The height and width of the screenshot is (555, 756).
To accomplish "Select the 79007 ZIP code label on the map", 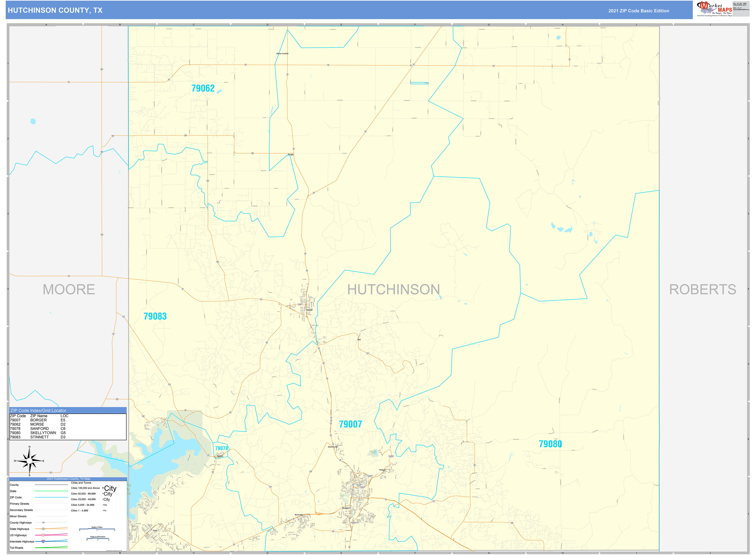I will [x=350, y=424].
